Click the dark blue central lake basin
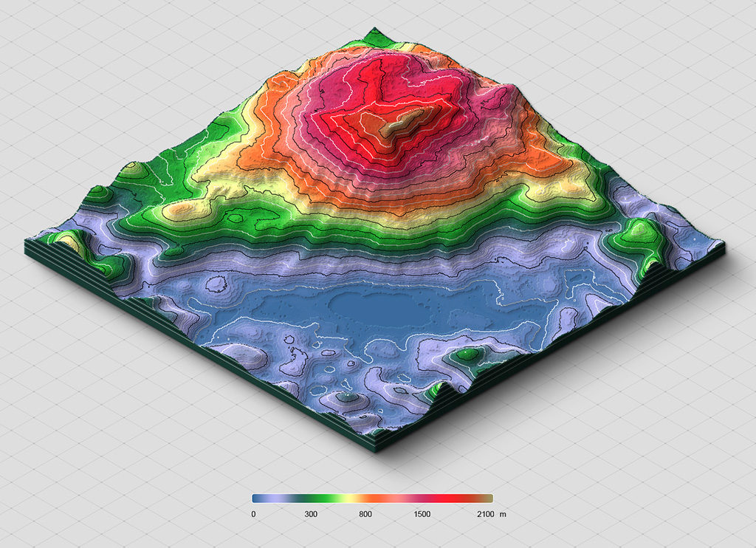This screenshot has height=548, width=756. pos(381,308)
